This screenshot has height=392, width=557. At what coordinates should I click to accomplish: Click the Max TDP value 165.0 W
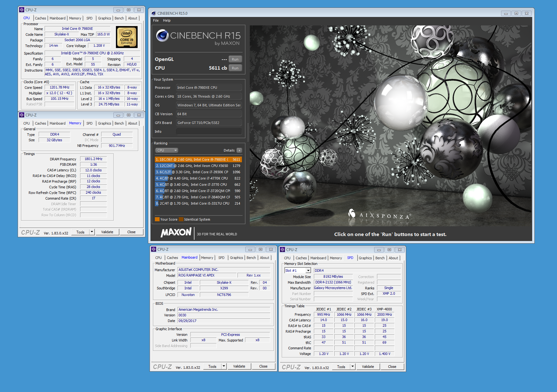click(x=103, y=34)
